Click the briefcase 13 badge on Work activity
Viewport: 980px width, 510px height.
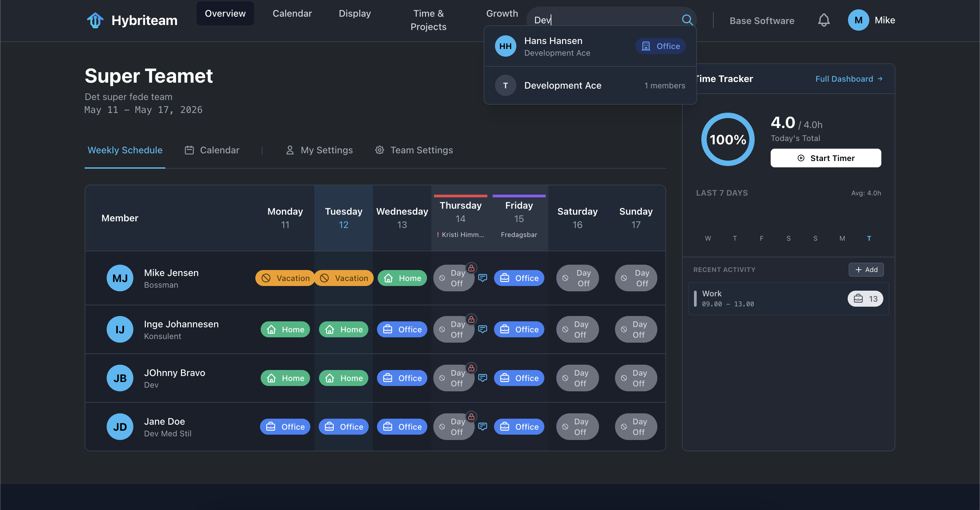coord(865,299)
